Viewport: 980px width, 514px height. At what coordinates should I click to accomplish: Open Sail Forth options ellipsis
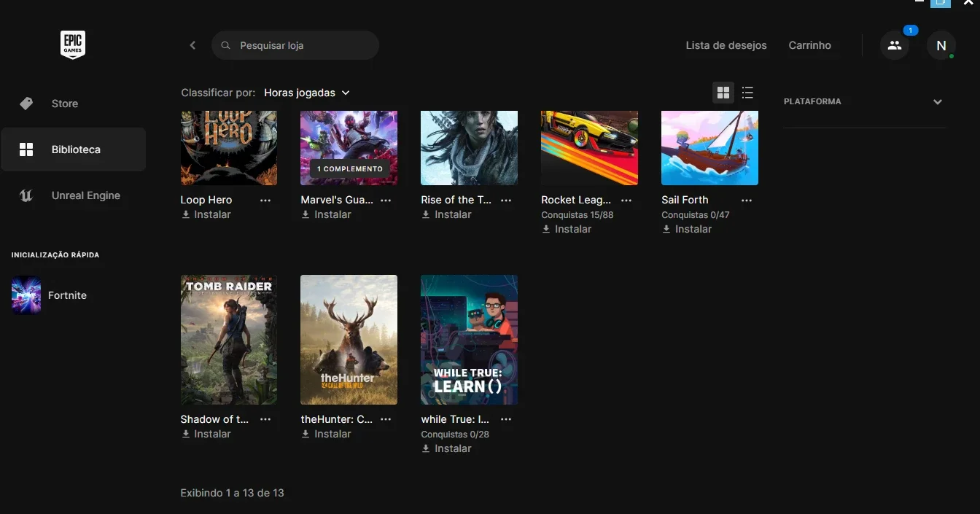pyautogui.click(x=747, y=200)
